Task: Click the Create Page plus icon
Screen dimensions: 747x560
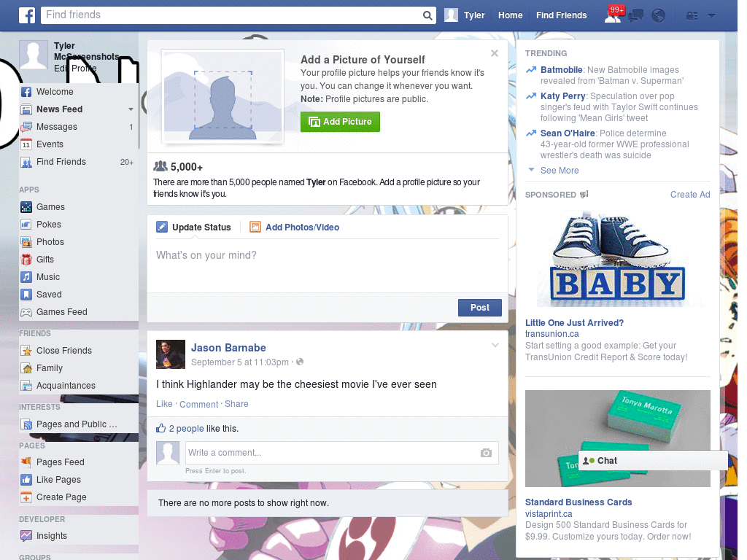Action: pos(26,497)
